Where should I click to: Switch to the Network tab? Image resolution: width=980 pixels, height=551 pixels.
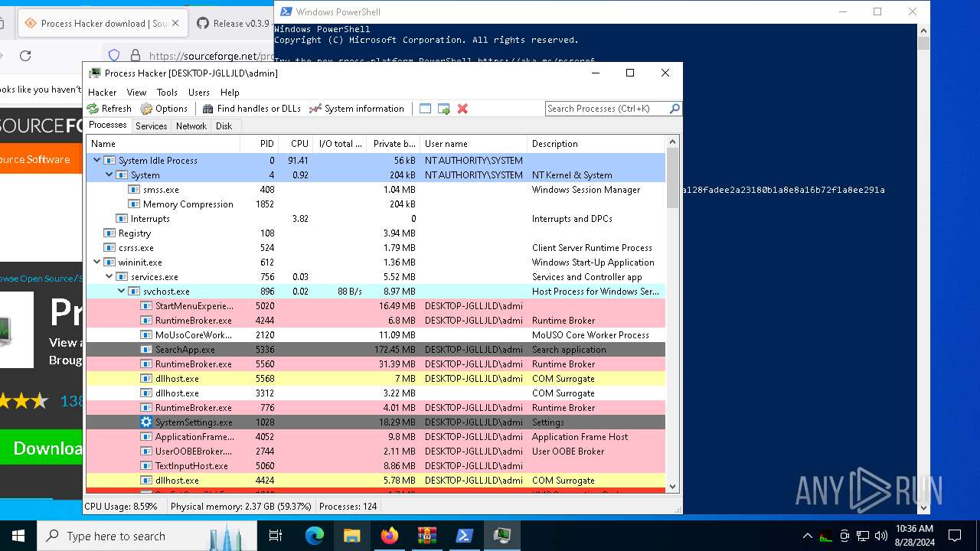coord(191,126)
